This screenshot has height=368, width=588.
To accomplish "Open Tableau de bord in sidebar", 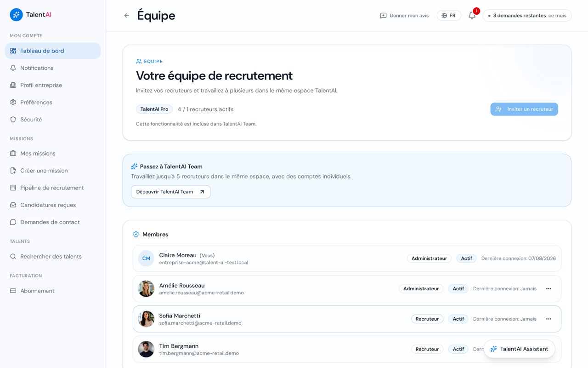I will pyautogui.click(x=53, y=51).
